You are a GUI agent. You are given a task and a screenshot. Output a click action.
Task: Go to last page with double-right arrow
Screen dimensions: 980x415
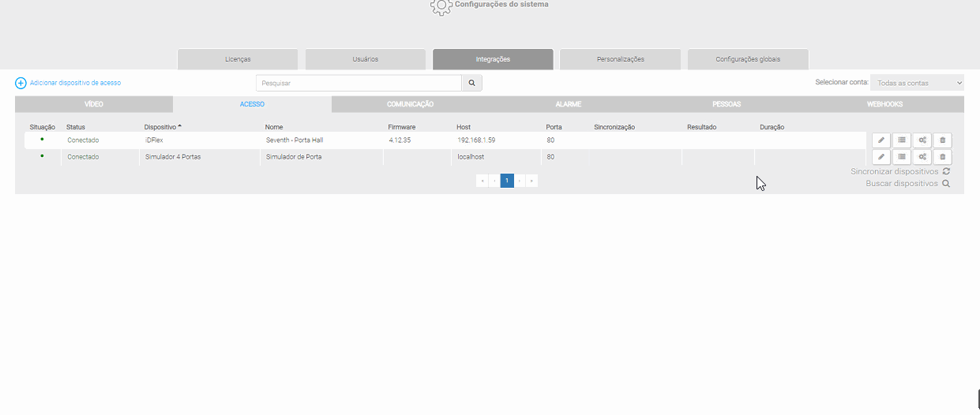click(x=531, y=181)
